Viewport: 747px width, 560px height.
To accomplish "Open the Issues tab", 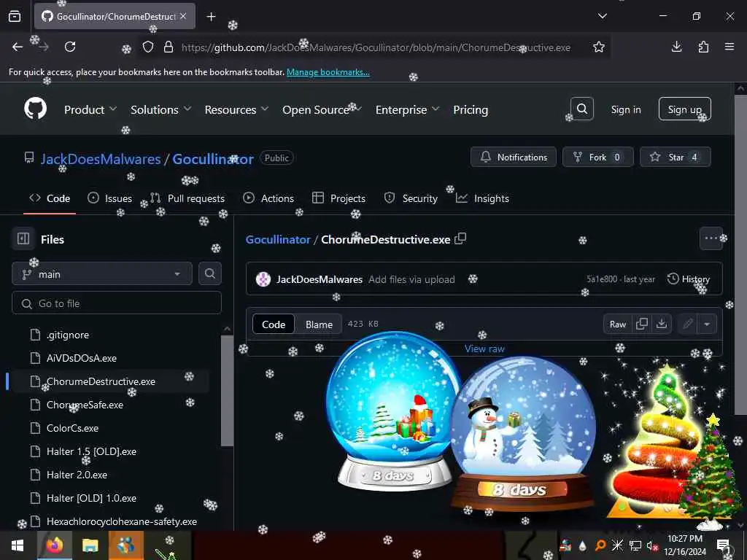I will (x=109, y=198).
